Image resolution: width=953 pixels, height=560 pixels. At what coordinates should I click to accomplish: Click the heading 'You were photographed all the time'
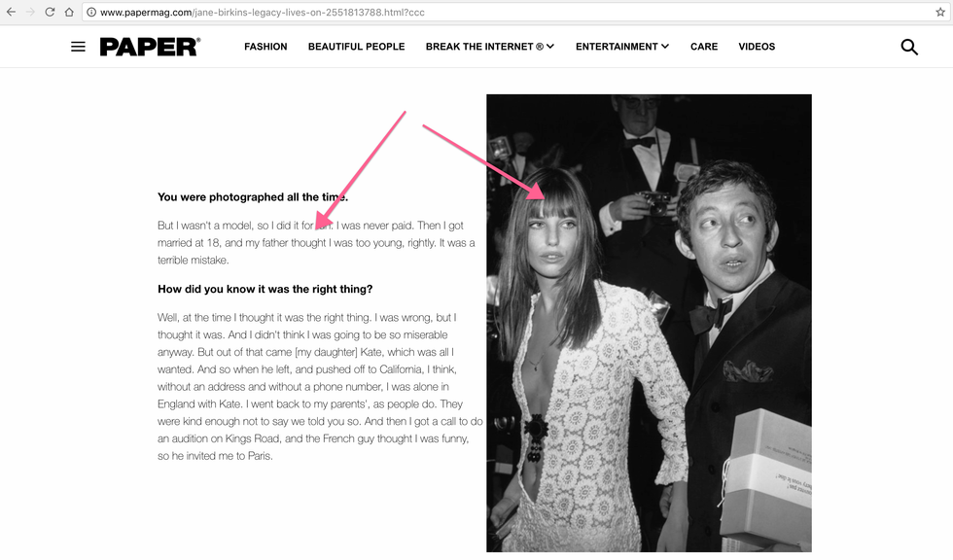[x=253, y=197]
